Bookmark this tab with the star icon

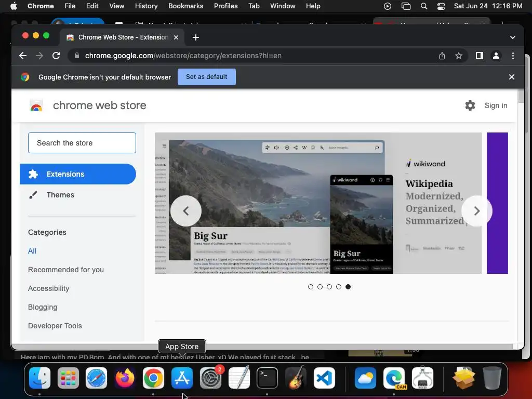(459, 56)
